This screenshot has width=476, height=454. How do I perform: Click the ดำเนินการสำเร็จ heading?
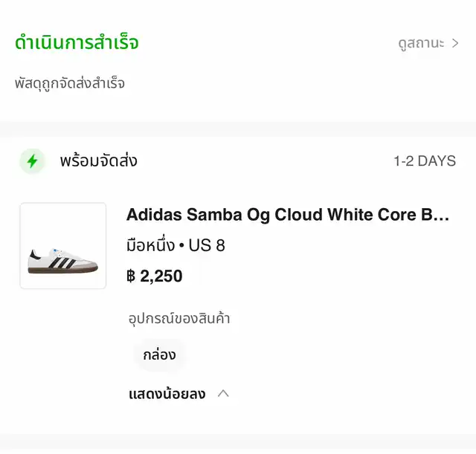tap(77, 42)
